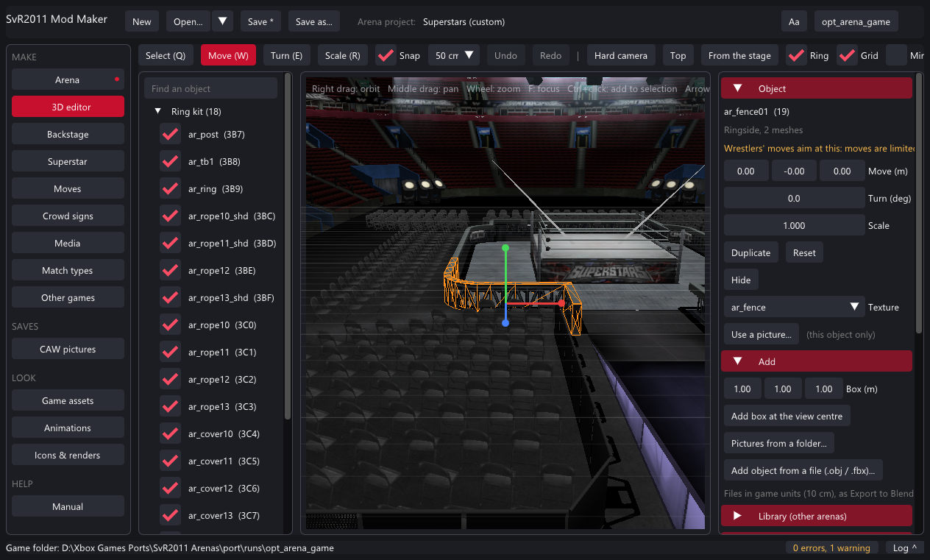This screenshot has height=560, width=930.
Task: Expand the Library (other arenas) section
Action: (x=817, y=516)
